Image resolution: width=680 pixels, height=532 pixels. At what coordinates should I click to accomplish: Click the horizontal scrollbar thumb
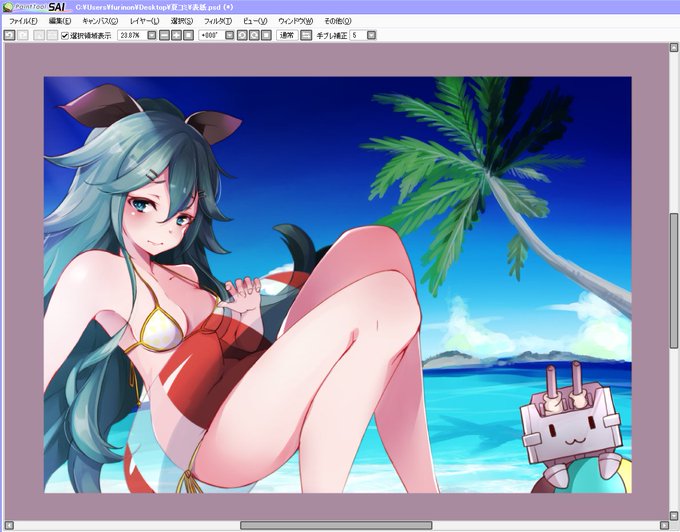tap(336, 525)
